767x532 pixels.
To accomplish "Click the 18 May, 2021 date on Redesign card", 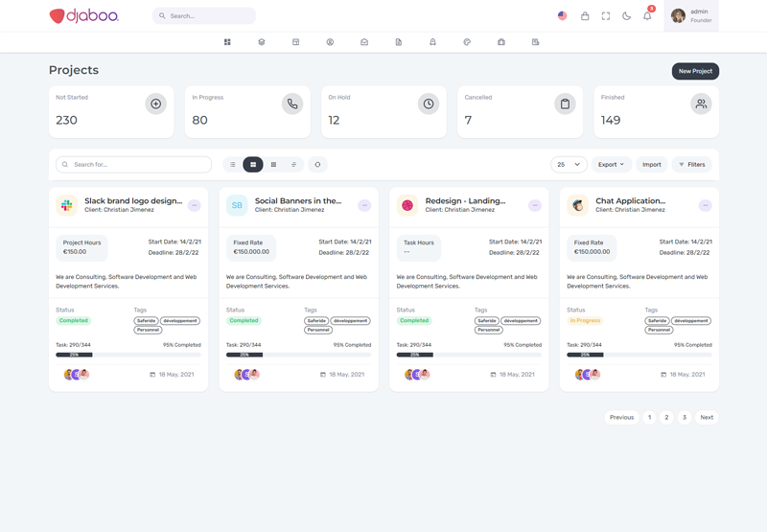I will click(513, 375).
